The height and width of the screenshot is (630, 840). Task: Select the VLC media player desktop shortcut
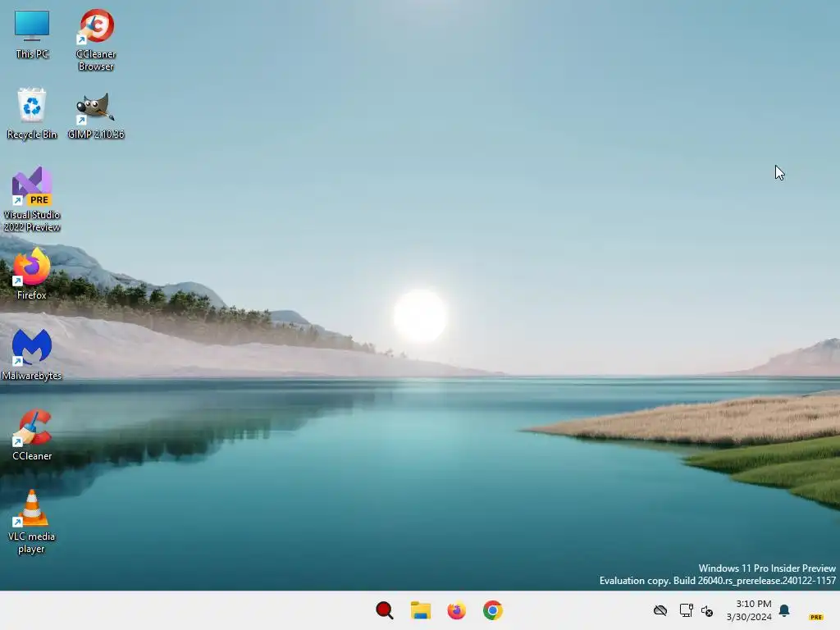tap(32, 522)
